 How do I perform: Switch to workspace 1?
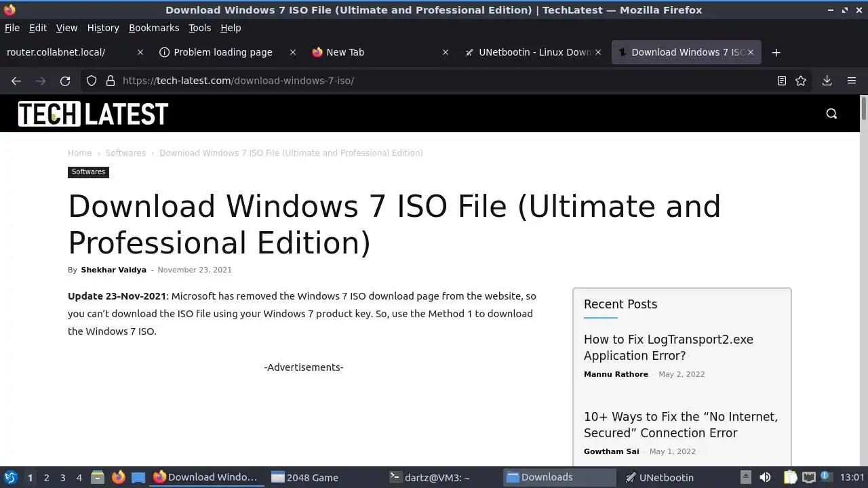[30, 478]
